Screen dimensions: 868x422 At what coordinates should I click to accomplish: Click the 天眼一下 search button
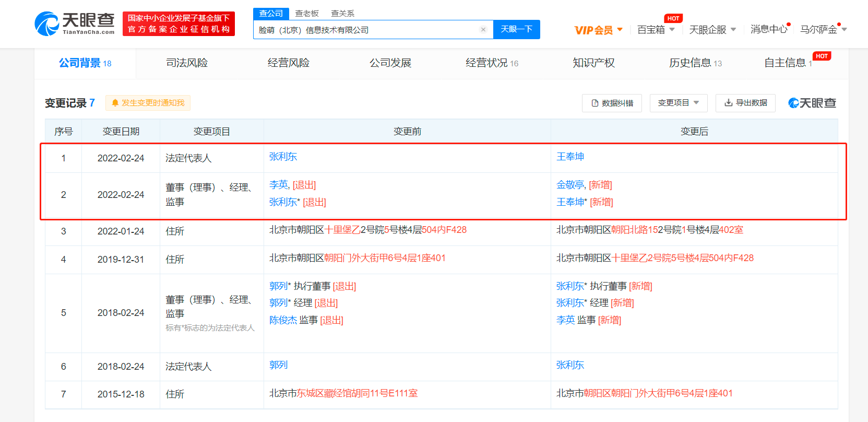tap(517, 29)
